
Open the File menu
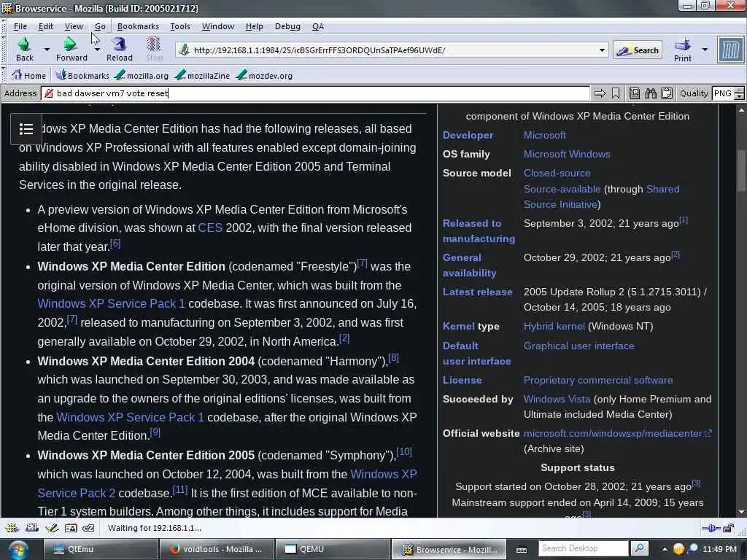click(x=20, y=26)
